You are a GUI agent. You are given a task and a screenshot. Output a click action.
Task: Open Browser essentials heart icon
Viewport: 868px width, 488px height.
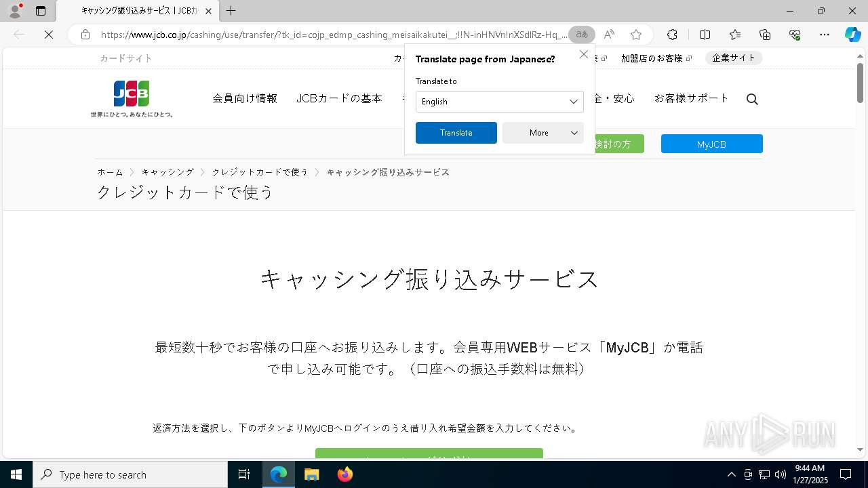(x=795, y=35)
